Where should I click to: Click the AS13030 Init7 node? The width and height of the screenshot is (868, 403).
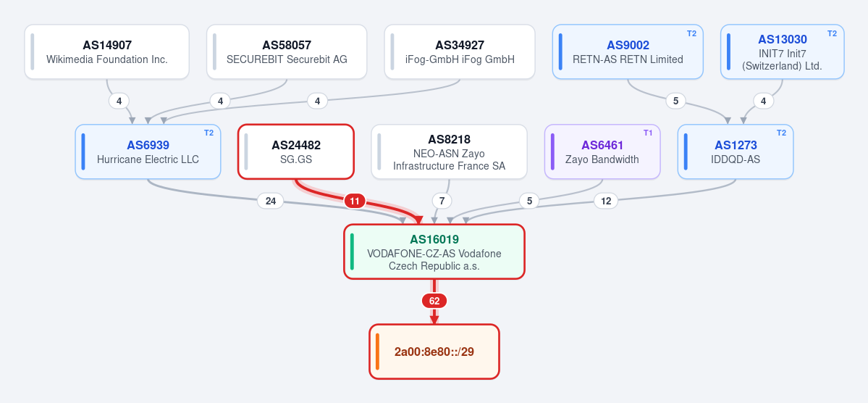[782, 52]
